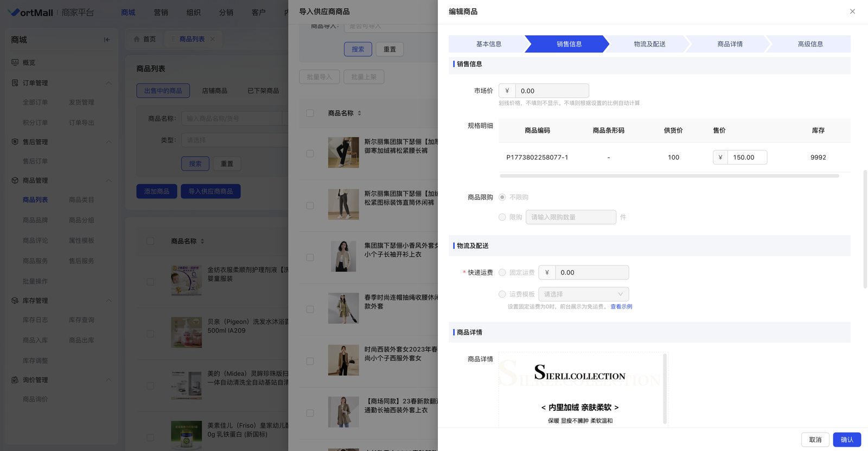Close the edit product drawer
Image resolution: width=868 pixels, height=451 pixels.
852,11
